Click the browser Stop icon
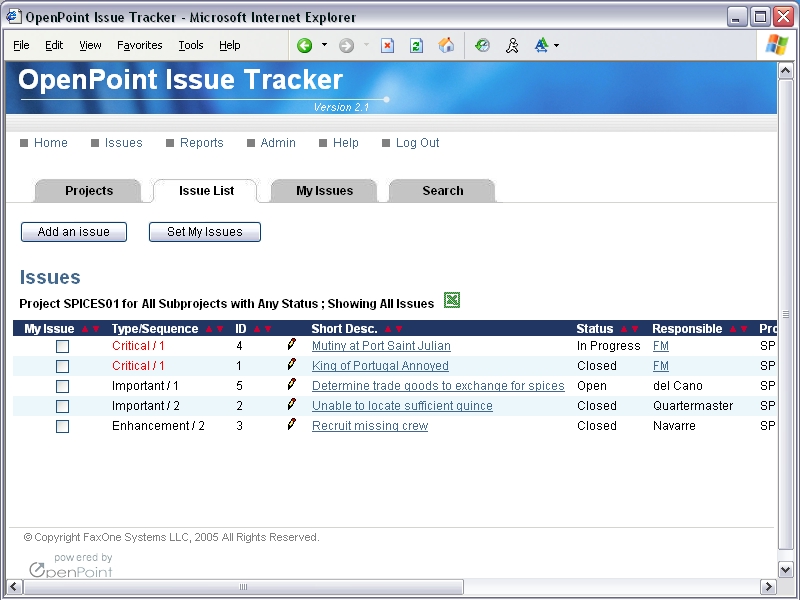The height and width of the screenshot is (600, 800). point(388,45)
